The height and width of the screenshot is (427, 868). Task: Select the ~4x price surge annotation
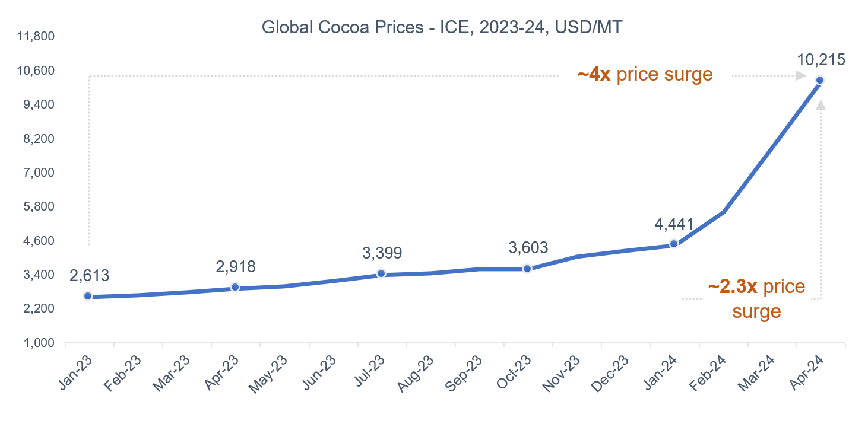pos(645,75)
